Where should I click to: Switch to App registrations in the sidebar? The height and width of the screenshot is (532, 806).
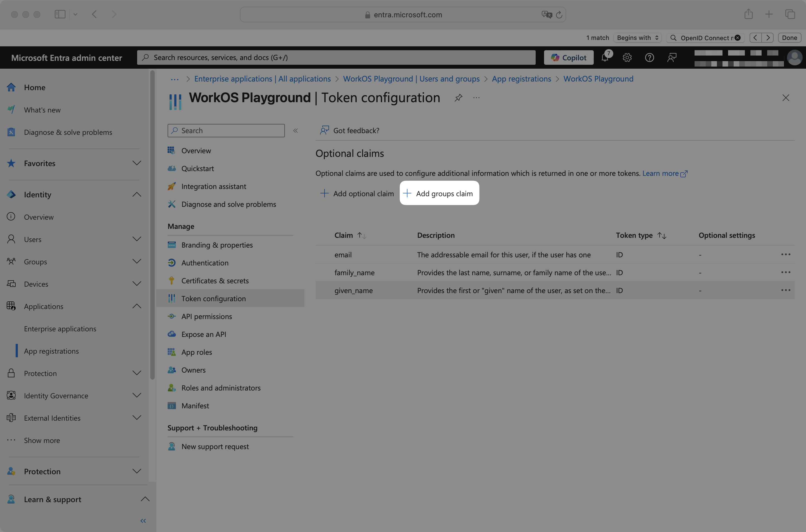coord(51,351)
